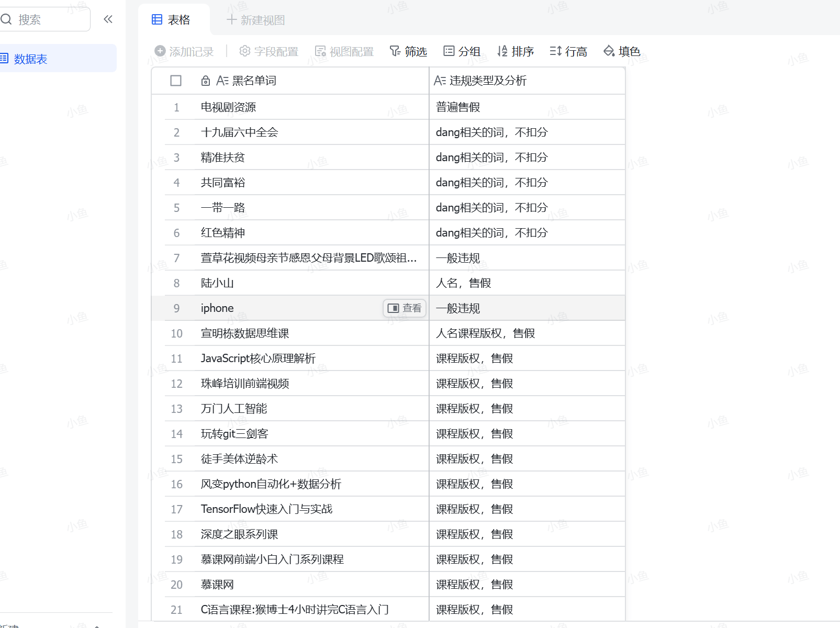Open the 排序 (sort) settings
Screen dimensions: 840x628
pyautogui.click(x=516, y=51)
